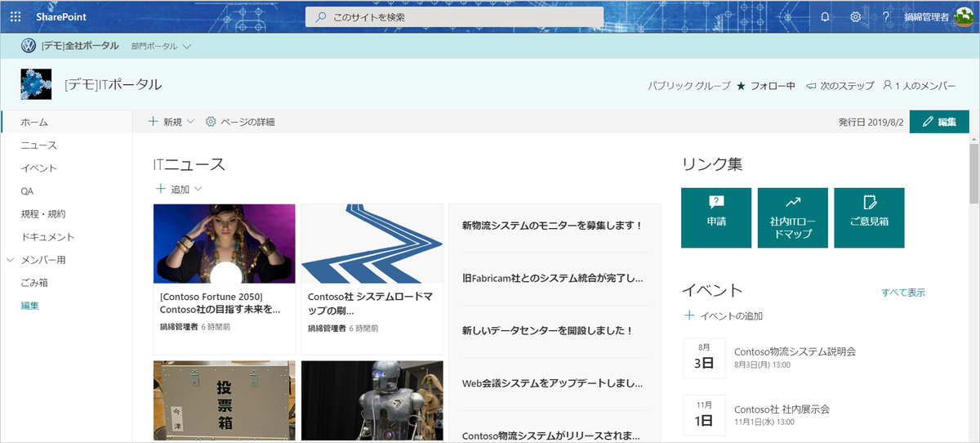Click the plus icon beside 追加
This screenshot has height=443, width=980.
tap(160, 189)
